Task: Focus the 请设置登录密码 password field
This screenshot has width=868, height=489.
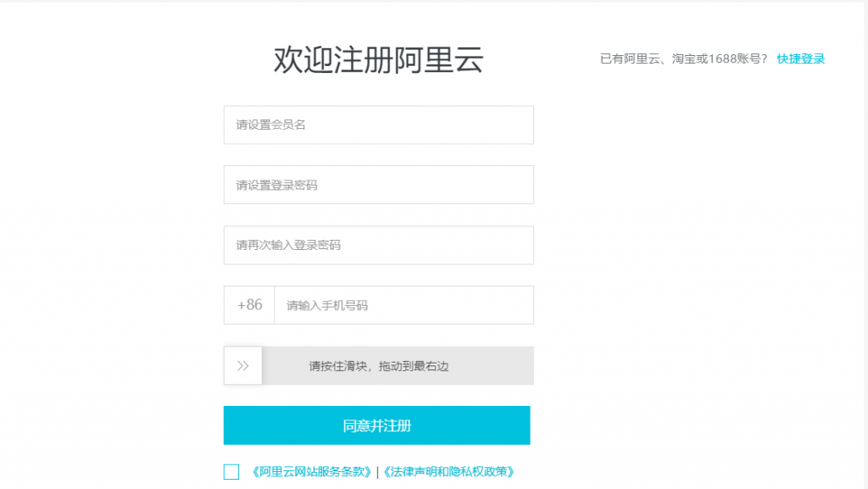Action: coord(379,185)
